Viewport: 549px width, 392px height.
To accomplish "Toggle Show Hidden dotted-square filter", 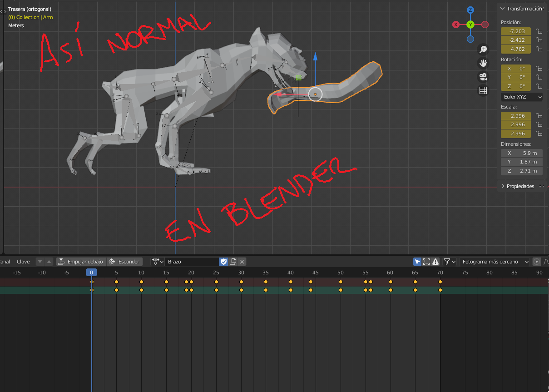I will (x=426, y=262).
